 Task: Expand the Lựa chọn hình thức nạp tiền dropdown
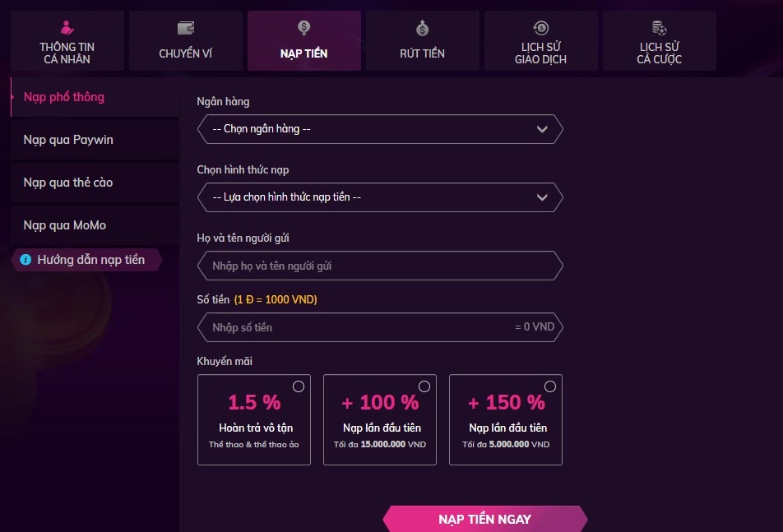tap(380, 197)
